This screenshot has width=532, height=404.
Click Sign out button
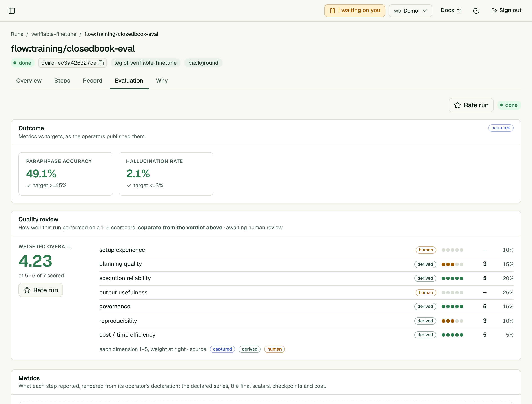click(x=506, y=11)
